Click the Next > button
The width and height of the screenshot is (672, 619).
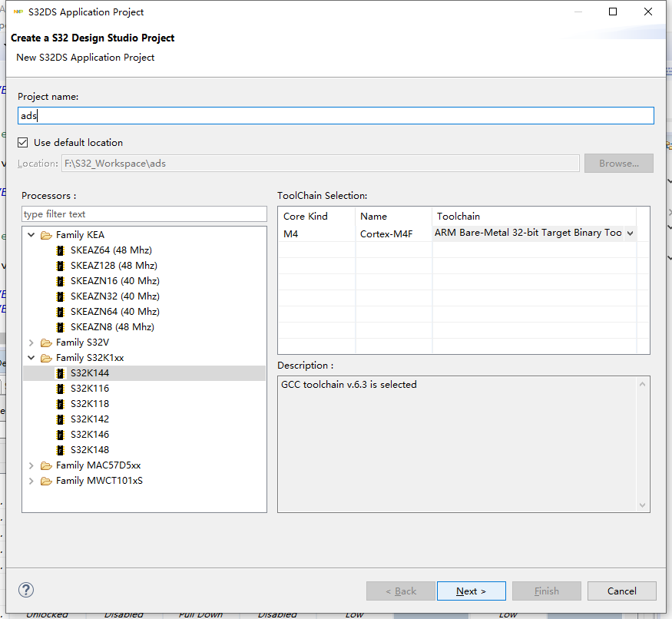(471, 591)
